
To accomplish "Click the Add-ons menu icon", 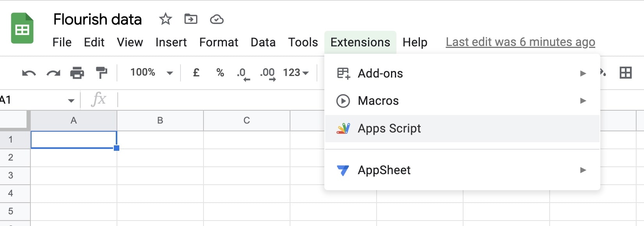I will (343, 73).
